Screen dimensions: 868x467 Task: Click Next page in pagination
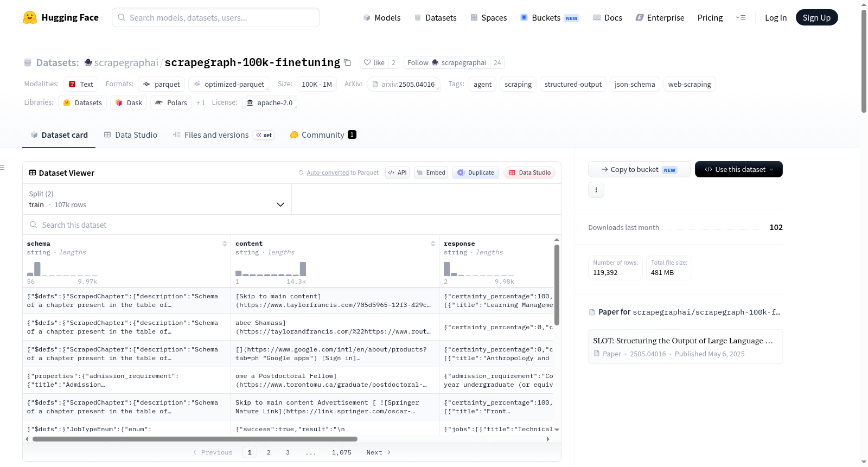379,452
